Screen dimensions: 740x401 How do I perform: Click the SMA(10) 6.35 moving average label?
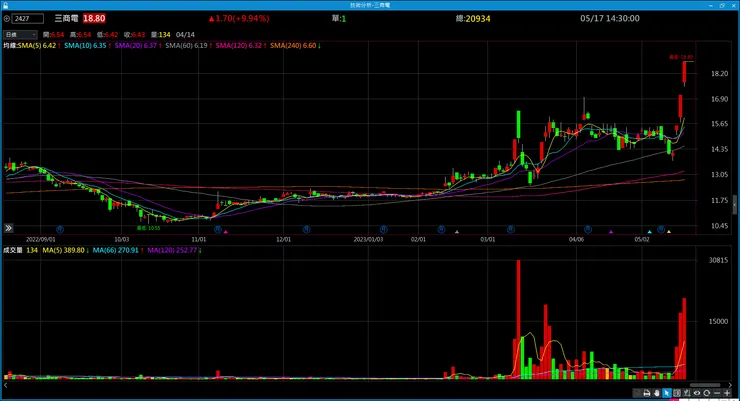[87, 46]
